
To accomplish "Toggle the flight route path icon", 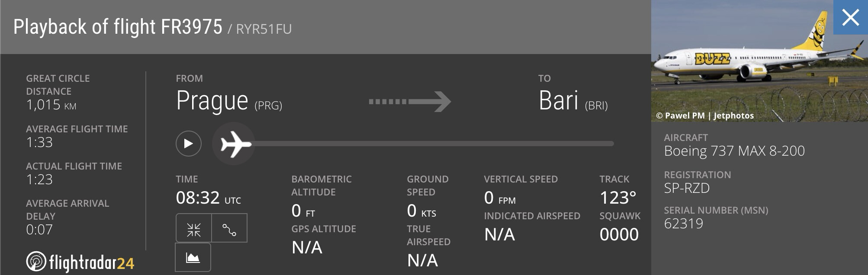I will pyautogui.click(x=229, y=229).
